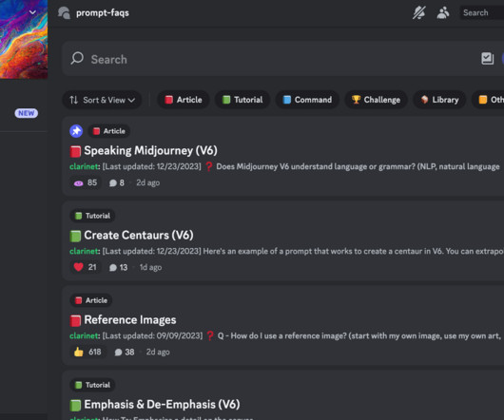504x420 pixels.
Task: Click '1d ago' on Create Centaurs post
Action: click(150, 267)
